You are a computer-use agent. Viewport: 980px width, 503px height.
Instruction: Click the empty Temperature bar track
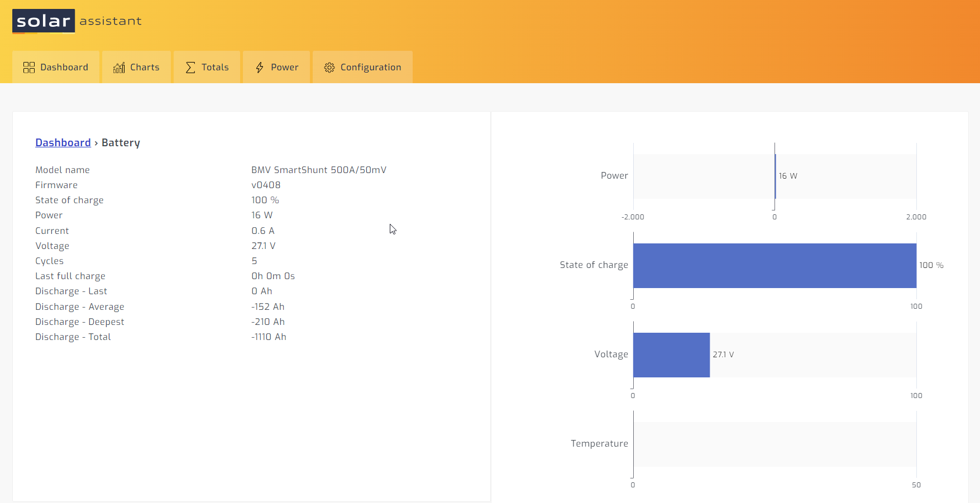click(775, 444)
